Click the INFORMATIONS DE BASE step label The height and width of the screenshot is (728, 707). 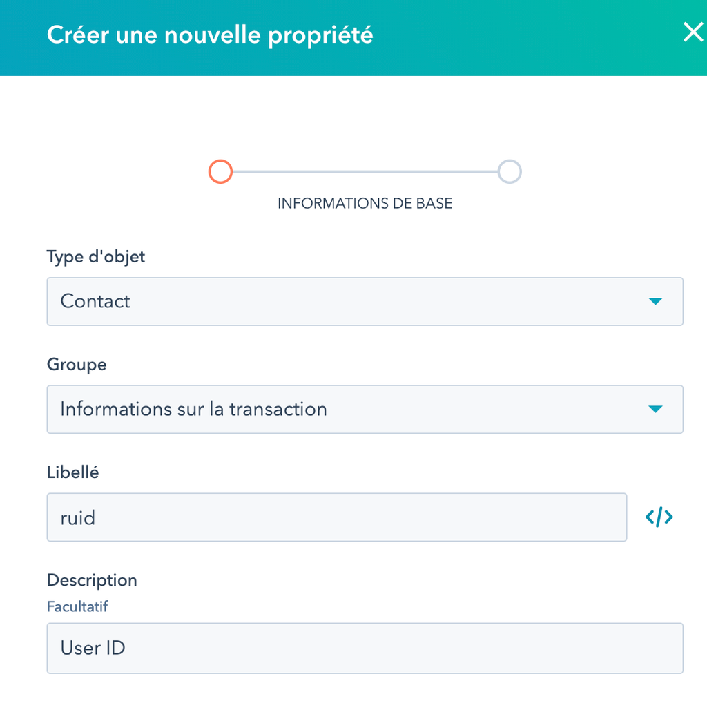coord(365,203)
